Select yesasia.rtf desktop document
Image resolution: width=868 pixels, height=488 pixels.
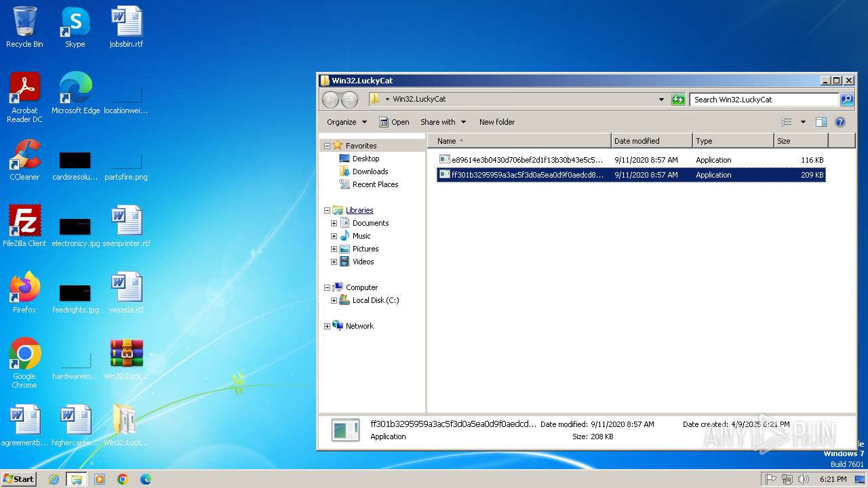click(126, 292)
